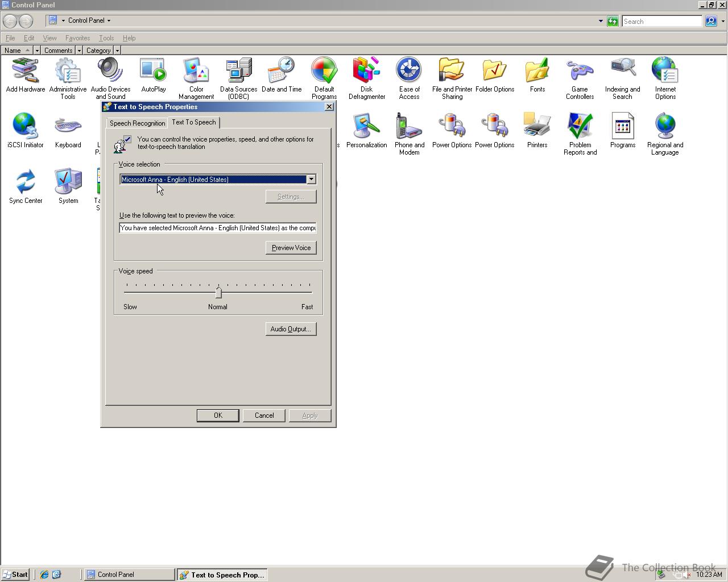Click Cancel in speech properties

(x=264, y=415)
